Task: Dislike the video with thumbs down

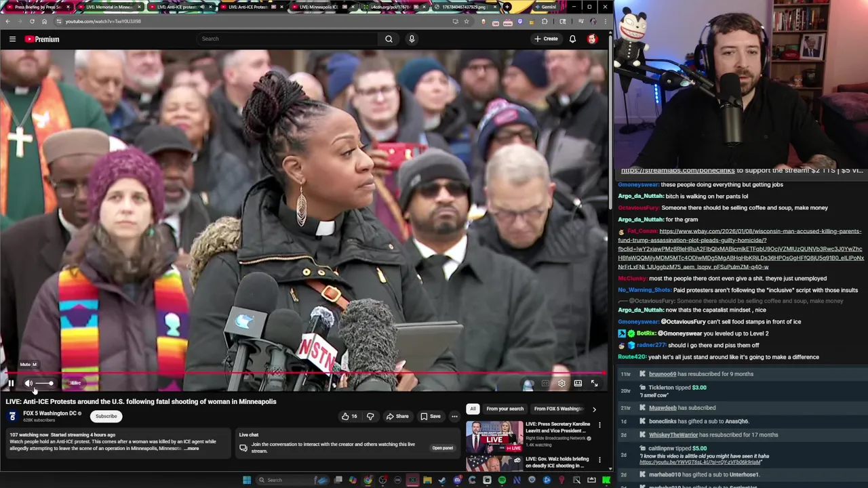Action: 370,416
